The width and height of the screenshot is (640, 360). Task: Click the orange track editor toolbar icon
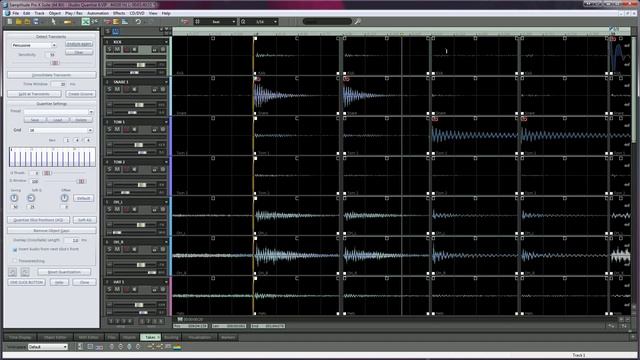point(116,22)
